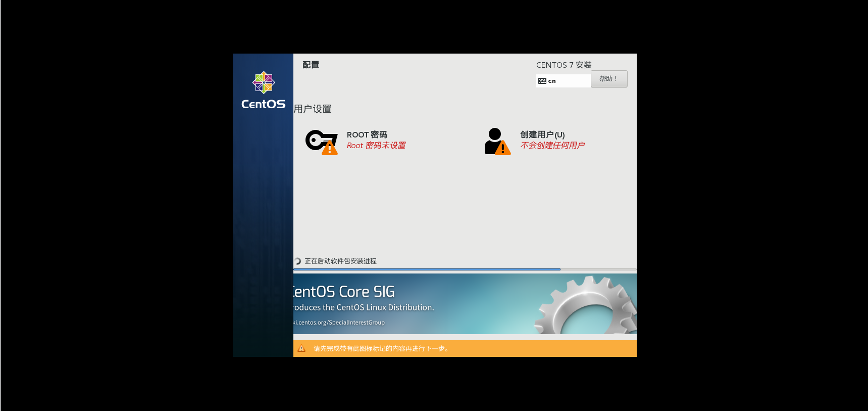Click the cn keyboard layout selector
This screenshot has height=411, width=868.
563,81
